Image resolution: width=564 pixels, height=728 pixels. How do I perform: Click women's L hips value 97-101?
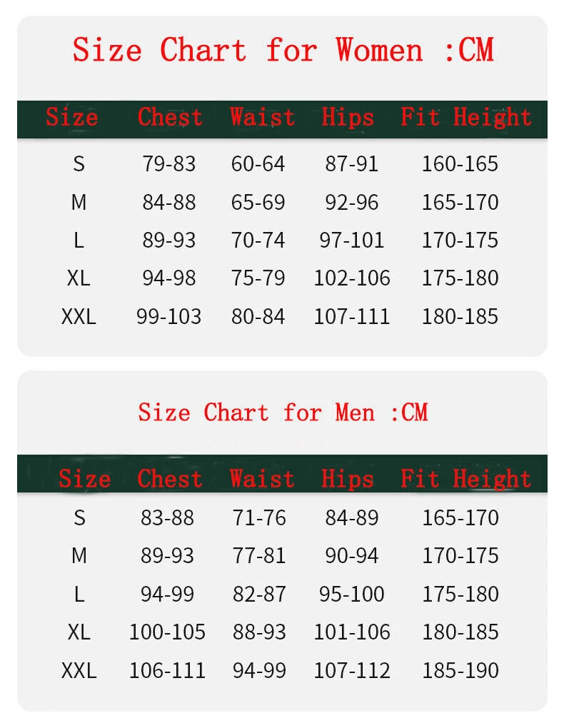click(x=352, y=241)
